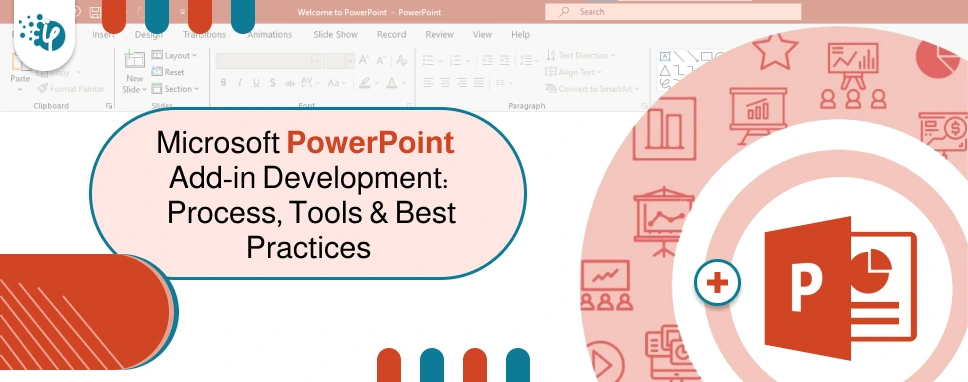Select the Rectangle shape in gallery

pos(707,56)
